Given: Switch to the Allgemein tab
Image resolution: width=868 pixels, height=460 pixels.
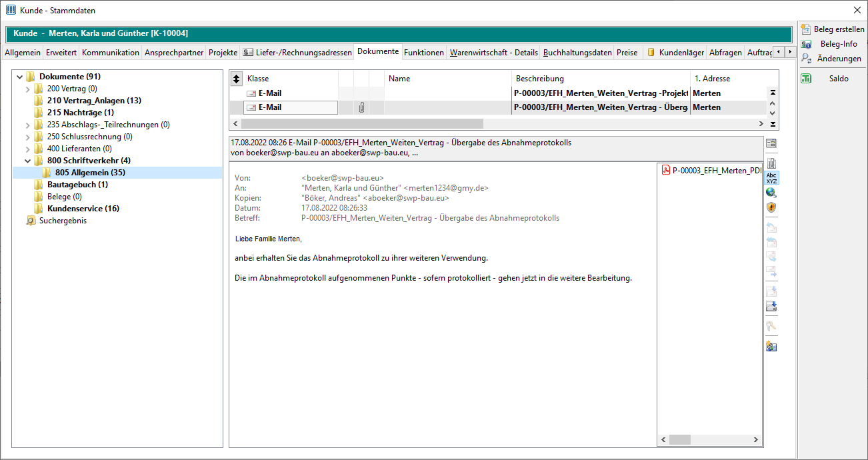Looking at the screenshot, I should click(23, 53).
